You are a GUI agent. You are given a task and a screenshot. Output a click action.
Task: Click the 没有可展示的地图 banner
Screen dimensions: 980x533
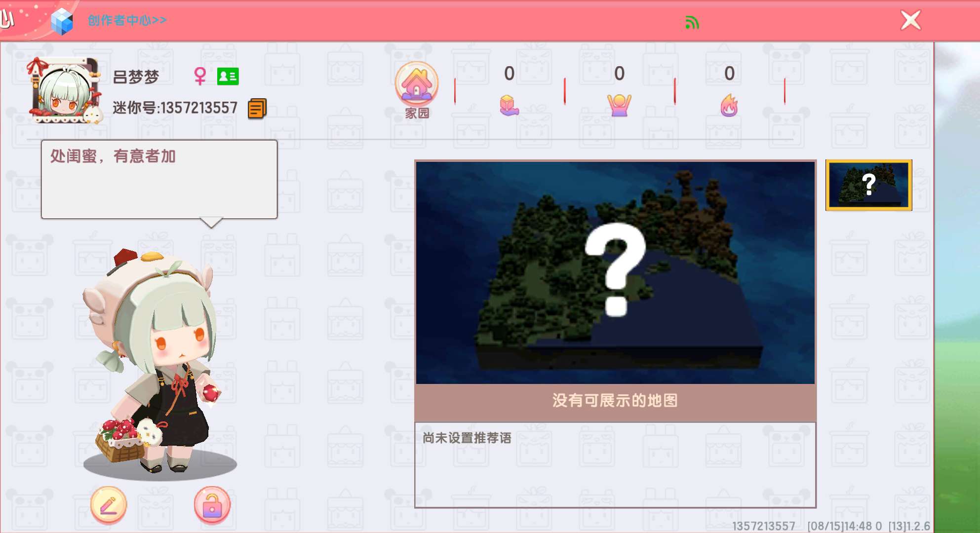[615, 401]
